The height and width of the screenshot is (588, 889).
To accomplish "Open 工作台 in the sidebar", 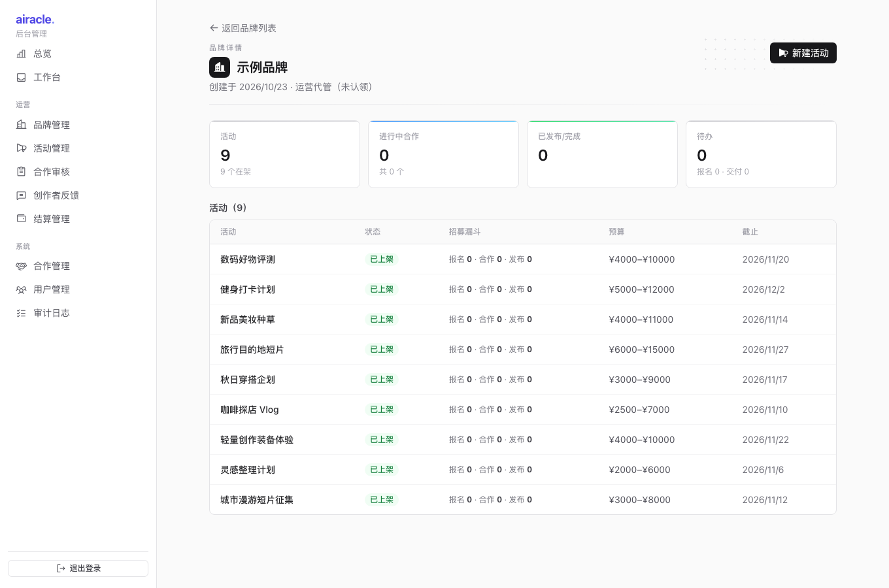I will point(78,77).
